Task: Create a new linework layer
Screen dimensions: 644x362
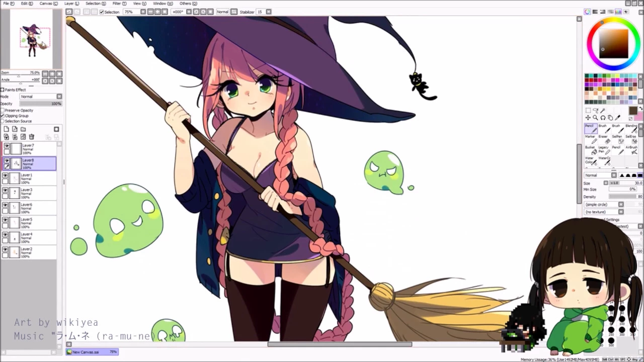Action: click(x=15, y=129)
